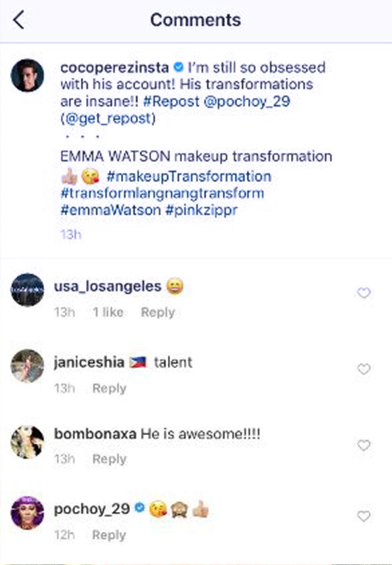Open the @pochoy_29 mention link
Image resolution: width=392 pixels, height=565 pixels.
click(x=247, y=101)
